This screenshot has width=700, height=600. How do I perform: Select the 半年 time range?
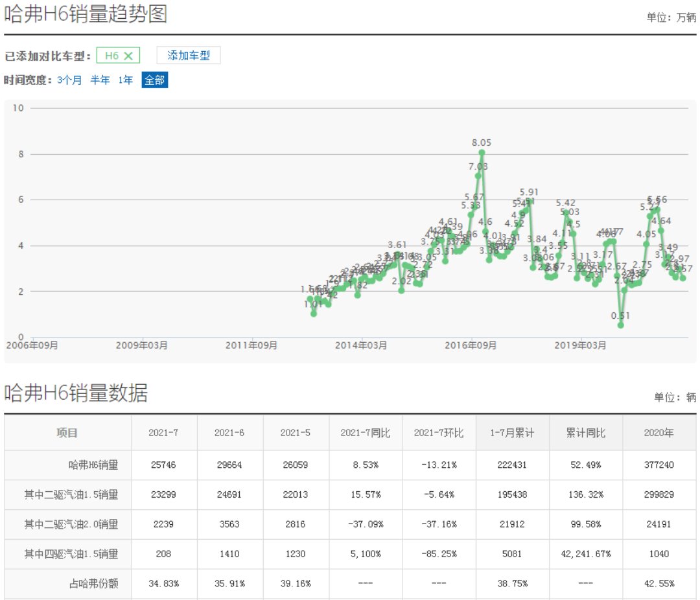100,80
